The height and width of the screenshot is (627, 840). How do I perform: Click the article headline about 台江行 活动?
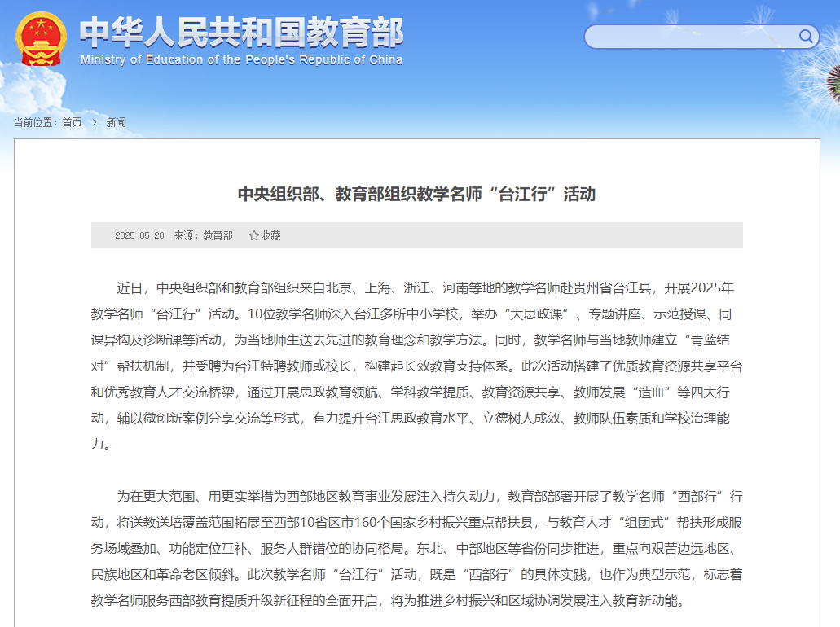tap(416, 194)
